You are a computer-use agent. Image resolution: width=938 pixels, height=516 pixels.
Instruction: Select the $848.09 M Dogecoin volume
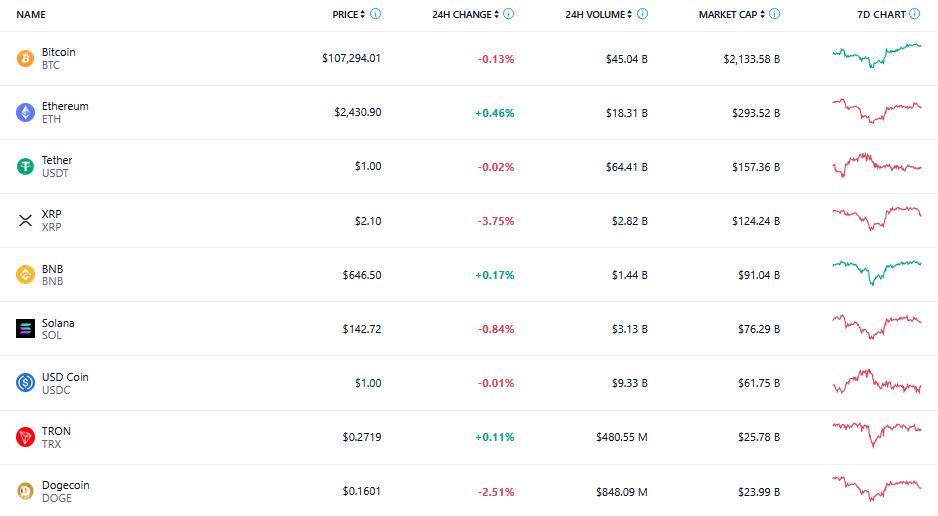622,492
